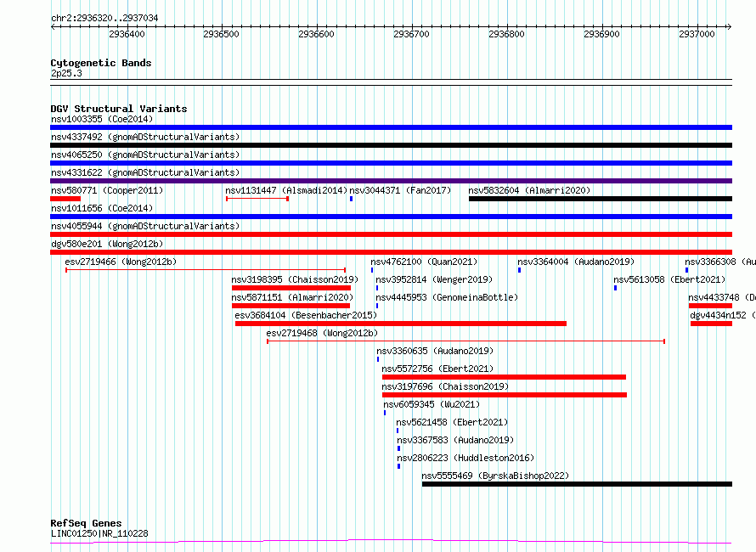The image size is (756, 552).
Task: Click the nsv5871151 (Almarri2020) label
Action: (292, 297)
